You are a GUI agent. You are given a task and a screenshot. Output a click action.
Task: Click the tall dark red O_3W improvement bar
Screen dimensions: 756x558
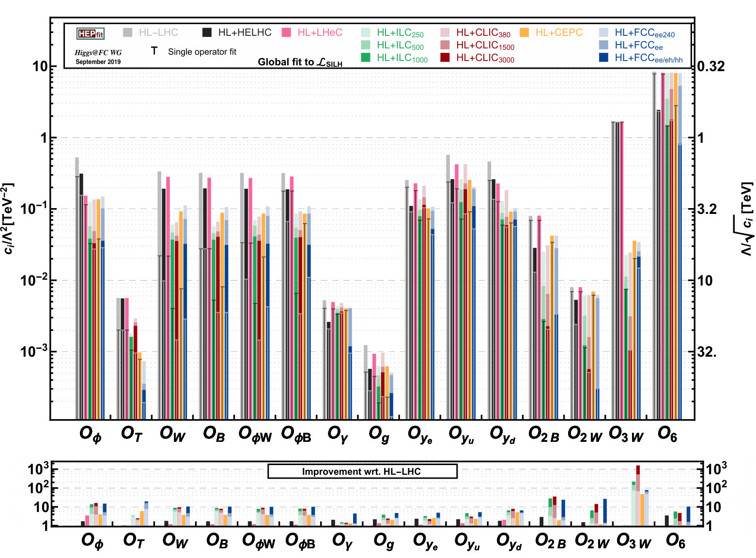tap(638, 470)
